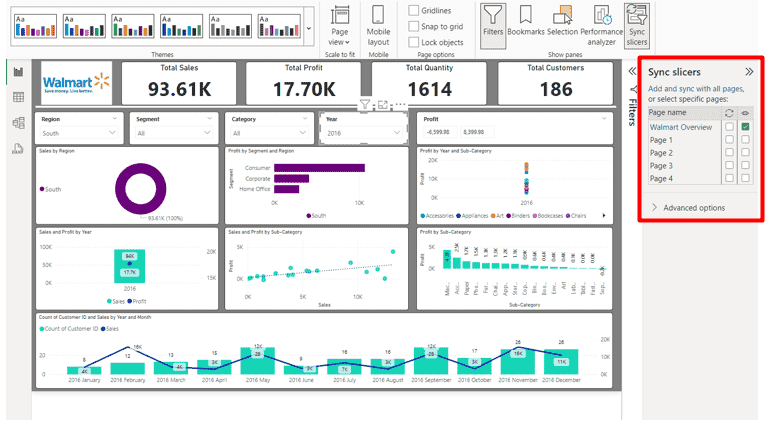The image size is (769, 436).
Task: Open DAX query view in left sidebar
Action: 19,149
